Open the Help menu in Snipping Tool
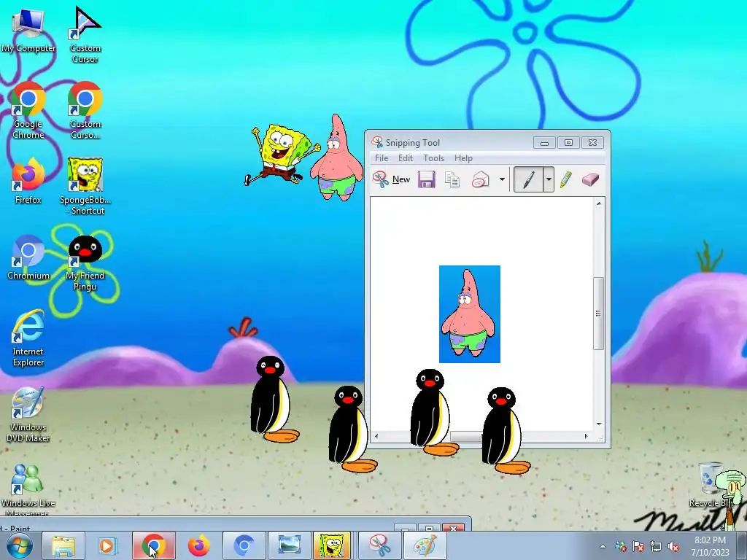747x560 pixels. 463,158
